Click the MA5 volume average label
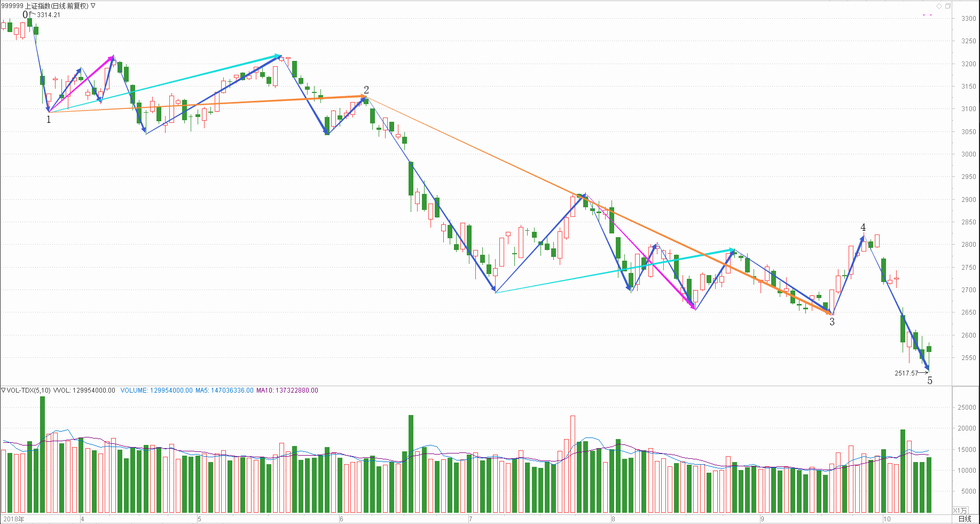 [x=224, y=390]
